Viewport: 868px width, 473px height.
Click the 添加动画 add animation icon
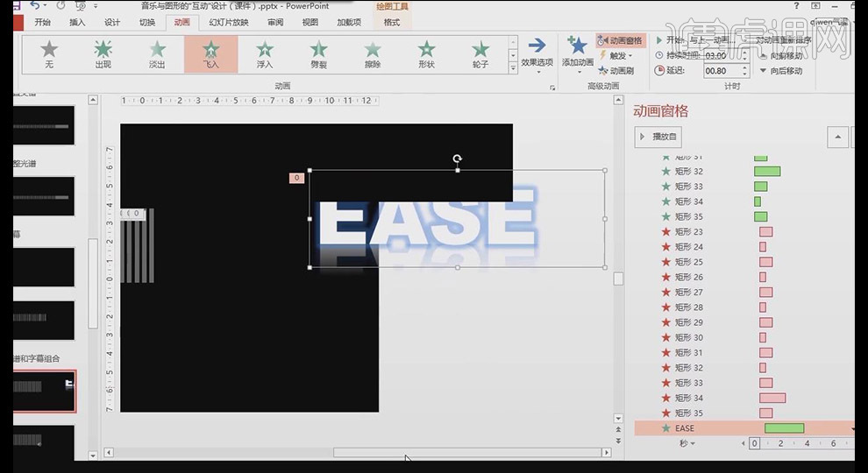(577, 50)
